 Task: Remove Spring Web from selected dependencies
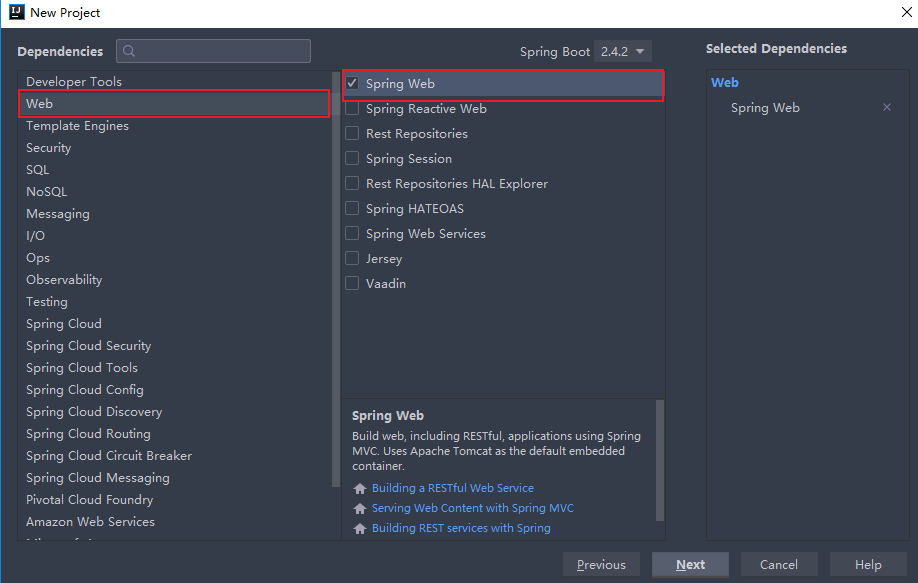pyautogui.click(x=886, y=108)
